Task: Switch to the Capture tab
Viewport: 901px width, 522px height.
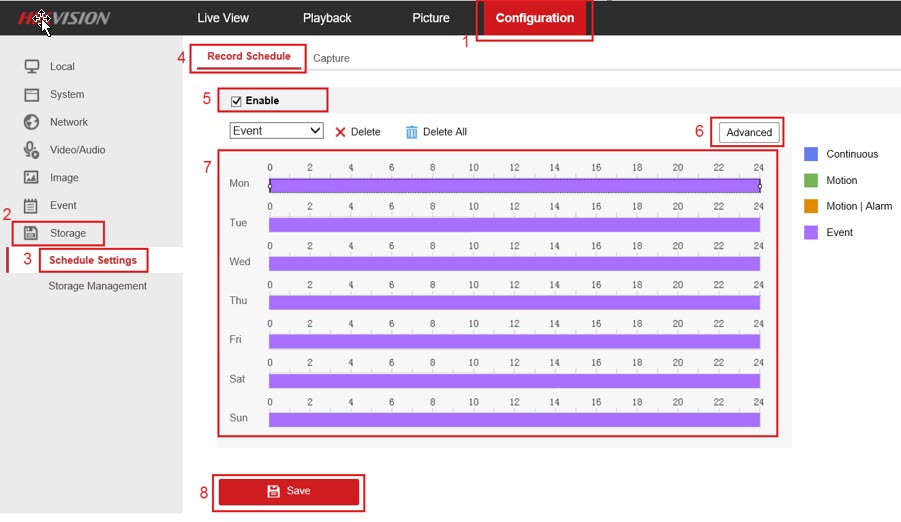Action: pyautogui.click(x=331, y=58)
